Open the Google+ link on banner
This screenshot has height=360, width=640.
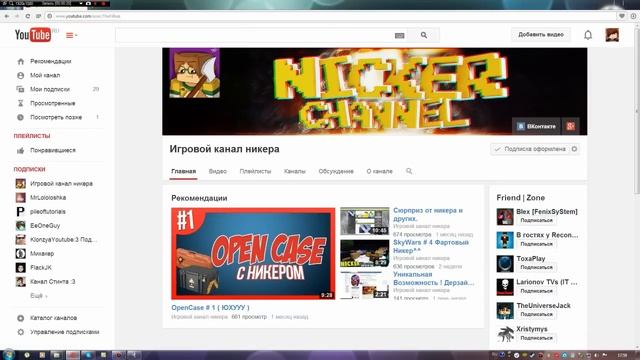click(571, 127)
